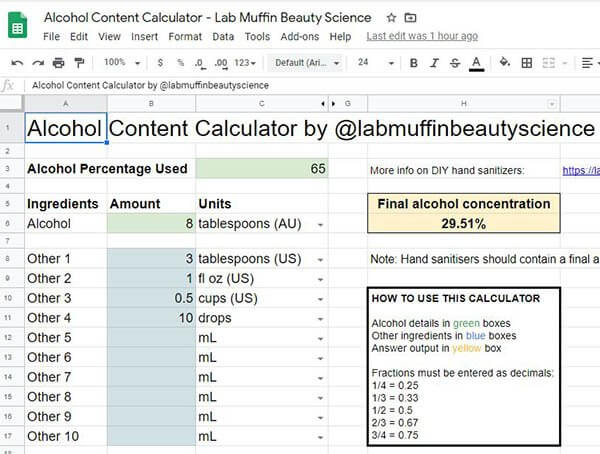Viewport: 600px width, 454px height.
Task: Select the Other 1 amount cell 3
Action: tap(152, 259)
